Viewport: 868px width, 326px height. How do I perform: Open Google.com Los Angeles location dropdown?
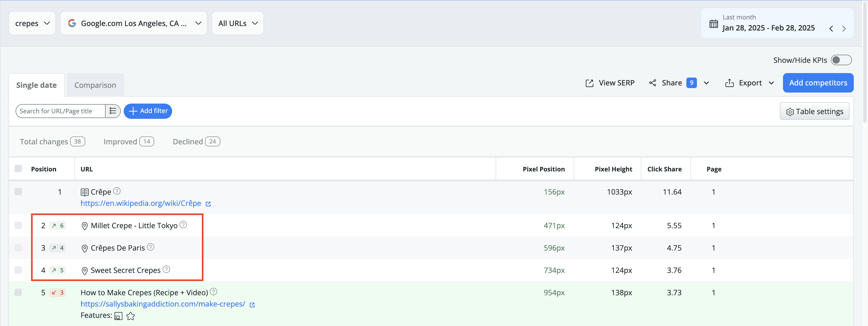click(133, 23)
